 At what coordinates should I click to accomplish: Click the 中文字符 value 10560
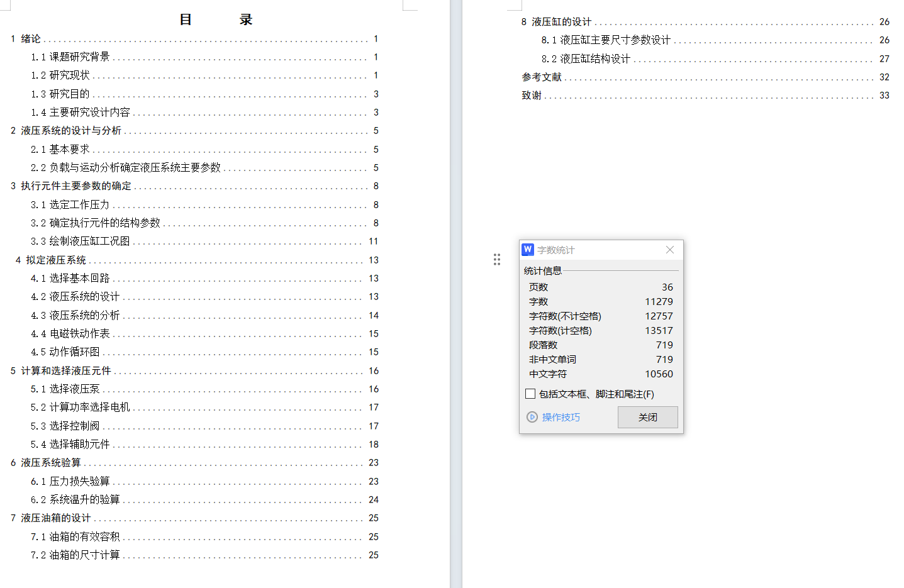point(659,374)
